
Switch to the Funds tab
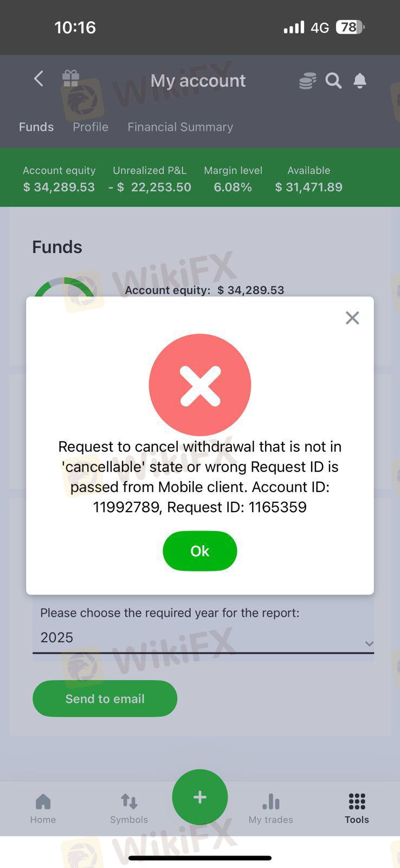pyautogui.click(x=36, y=127)
